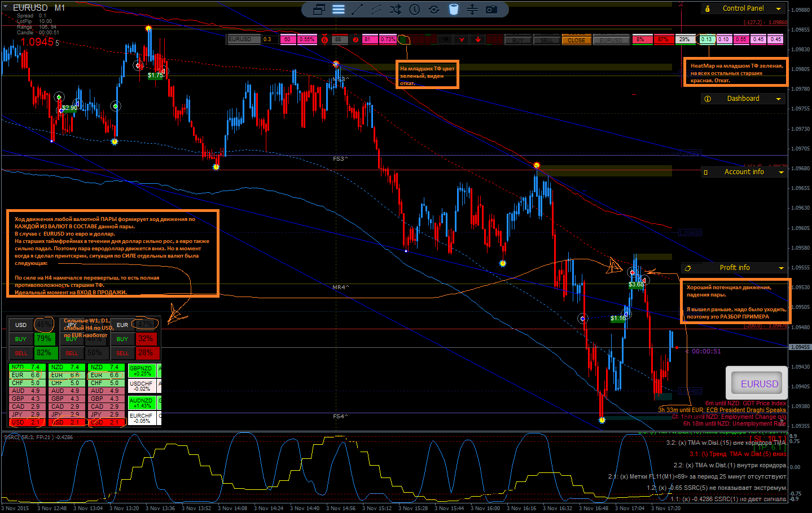
Task: Open the USDCHF -0.02% tile
Action: click(x=142, y=386)
